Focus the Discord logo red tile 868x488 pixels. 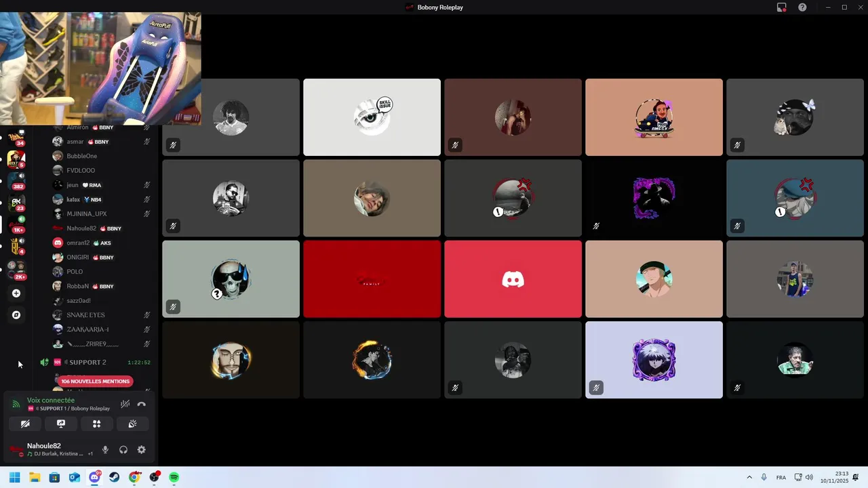(x=513, y=279)
